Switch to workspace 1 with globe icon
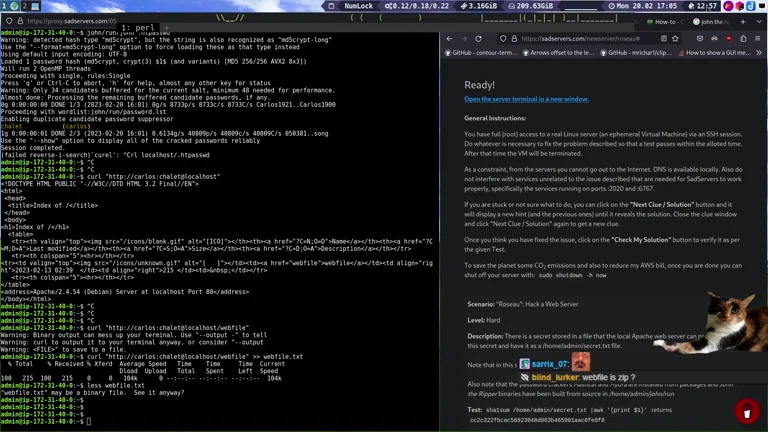Image resolution: width=768 pixels, height=432 pixels. 10,6
